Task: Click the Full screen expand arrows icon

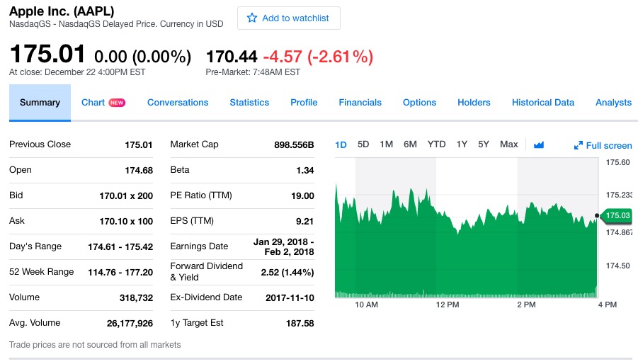Action: (579, 146)
